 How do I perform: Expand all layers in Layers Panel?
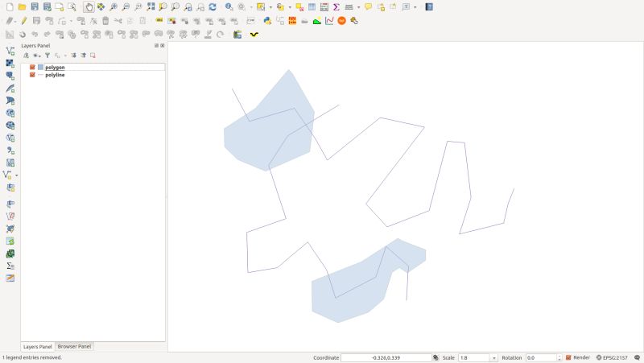[73, 56]
